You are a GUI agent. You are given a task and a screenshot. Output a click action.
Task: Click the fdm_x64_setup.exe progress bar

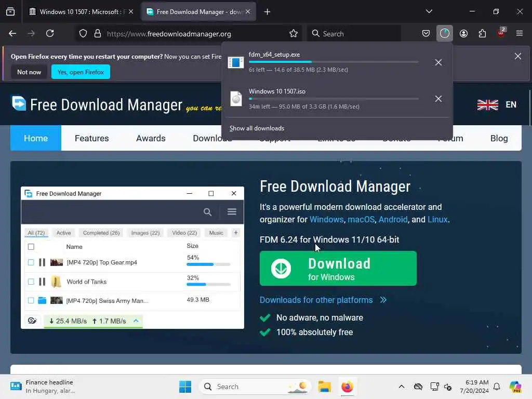[334, 62]
